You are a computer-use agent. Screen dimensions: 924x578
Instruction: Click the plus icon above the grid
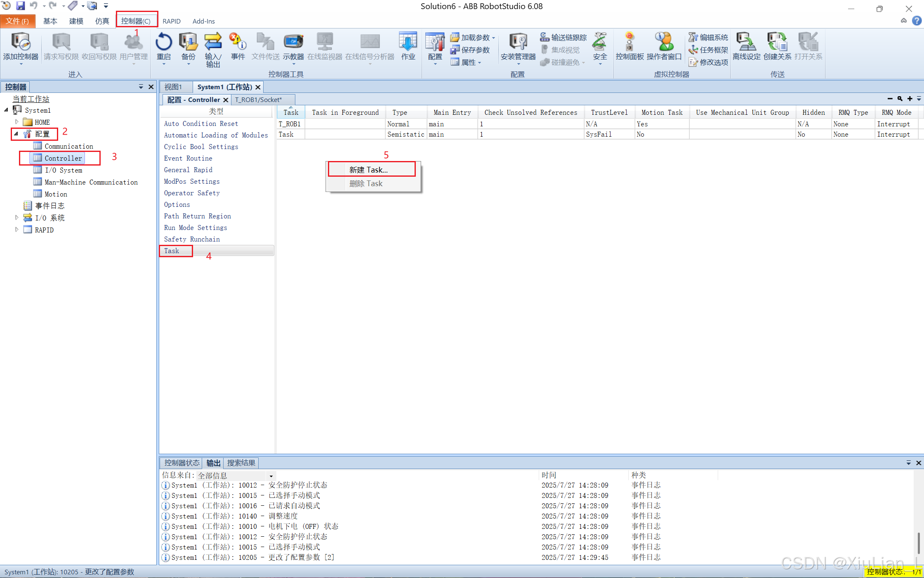tap(910, 99)
